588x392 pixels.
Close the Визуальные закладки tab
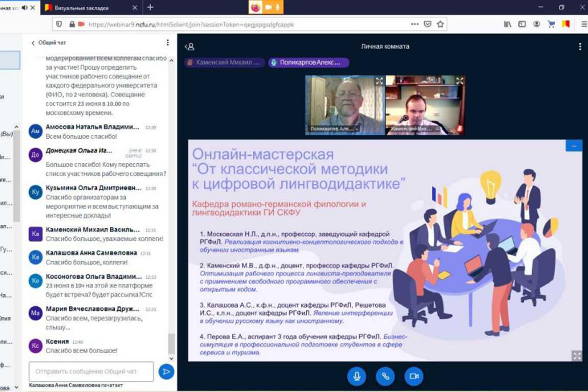(x=136, y=7)
